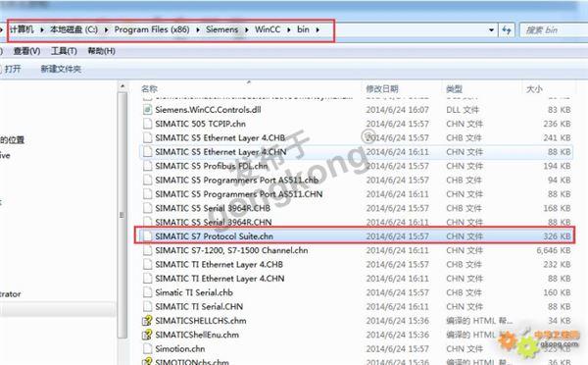This screenshot has width=588, height=365.
Task: Go to Program Files (x86) in the path
Action: (x=152, y=29)
